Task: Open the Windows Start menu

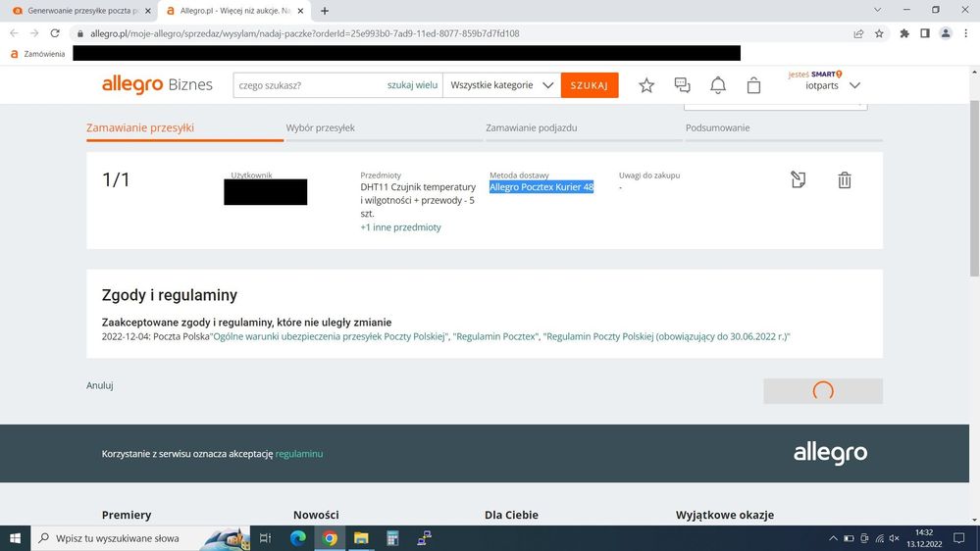Action: pos(15,538)
